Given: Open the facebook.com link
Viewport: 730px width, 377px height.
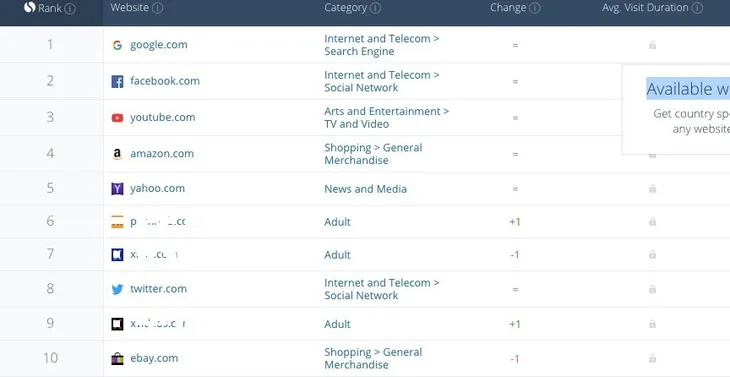Looking at the screenshot, I should click(165, 81).
